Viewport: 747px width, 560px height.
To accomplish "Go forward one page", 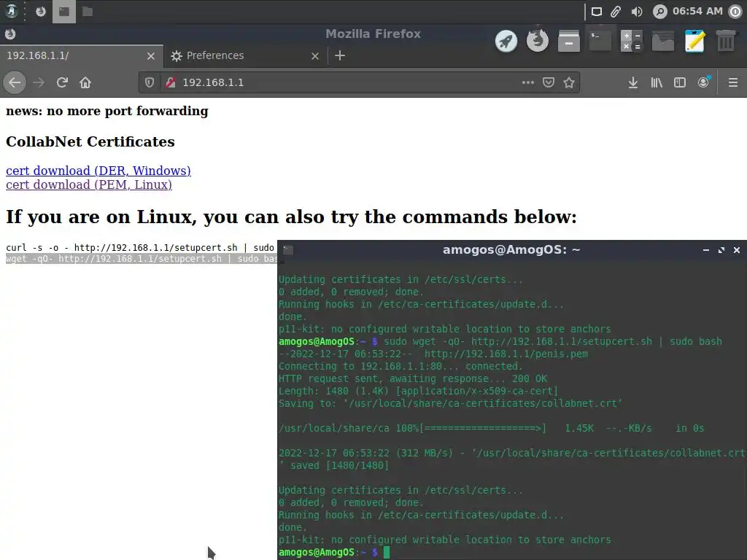I will click(39, 82).
